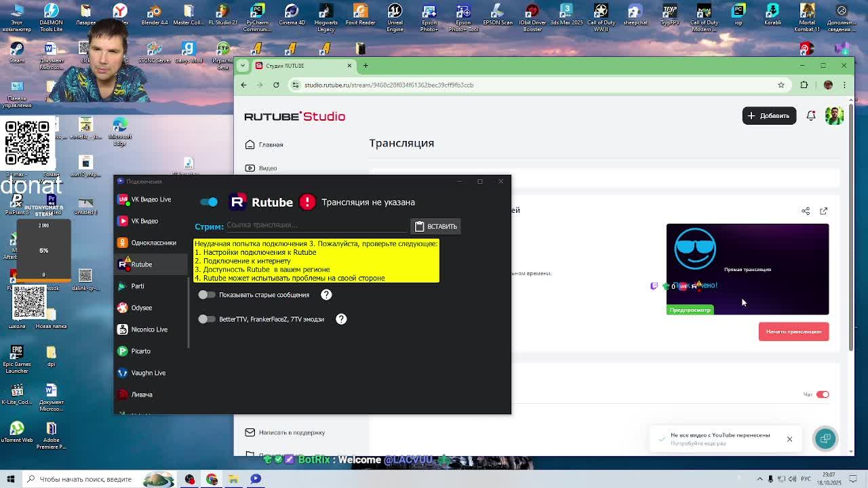Focus the Ссылка трансляции input field
This screenshot has width=868, height=488.
[x=316, y=225]
